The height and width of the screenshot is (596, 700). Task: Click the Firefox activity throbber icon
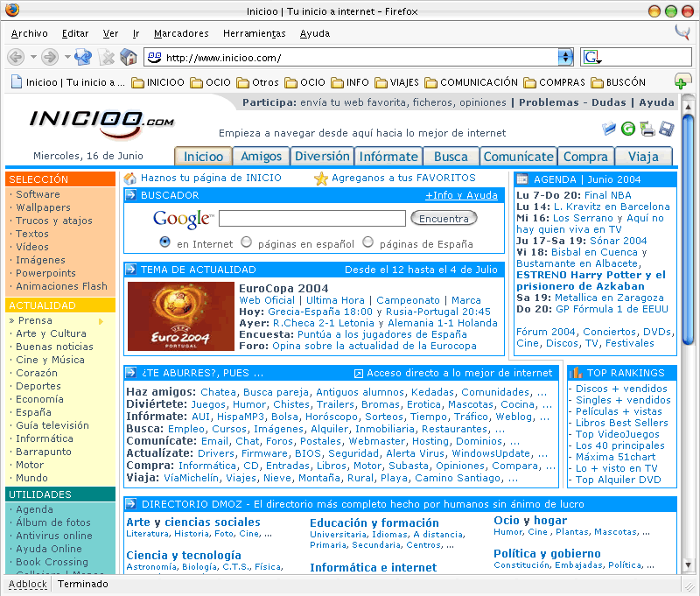click(682, 32)
